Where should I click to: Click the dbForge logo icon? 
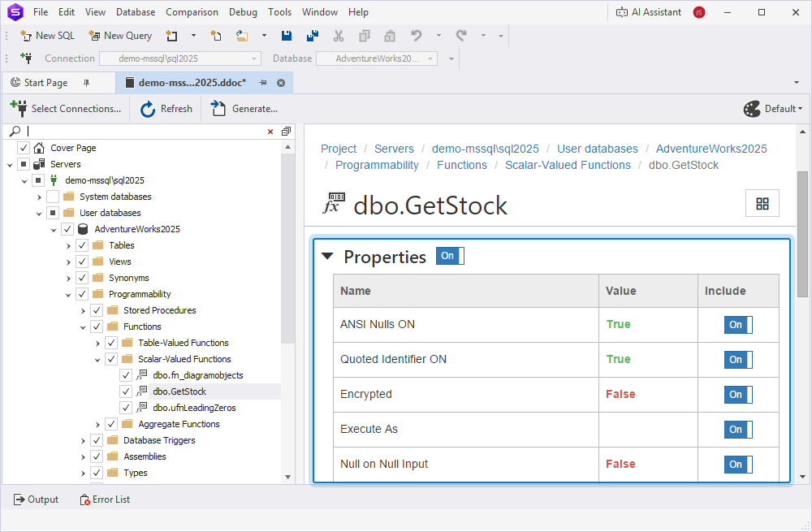(15, 12)
